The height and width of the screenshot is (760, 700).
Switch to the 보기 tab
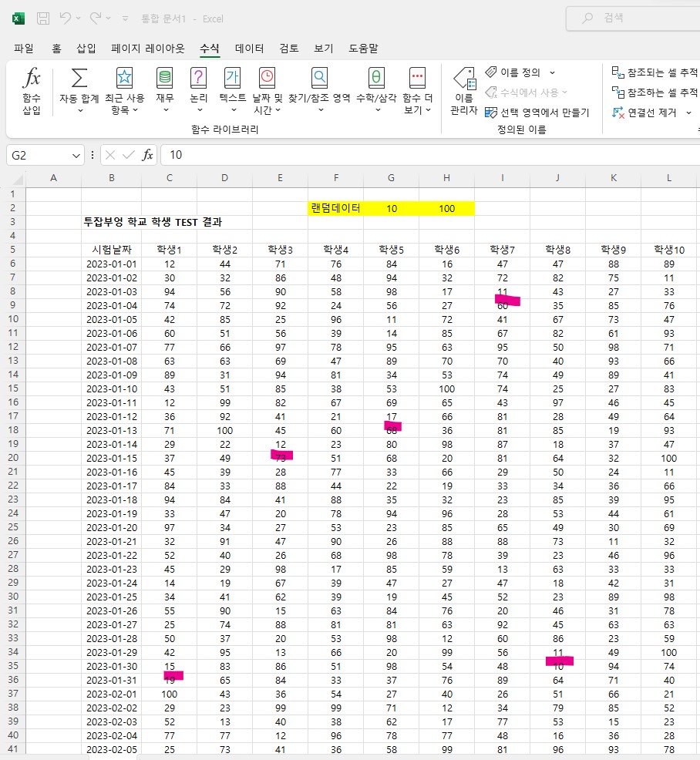(323, 48)
